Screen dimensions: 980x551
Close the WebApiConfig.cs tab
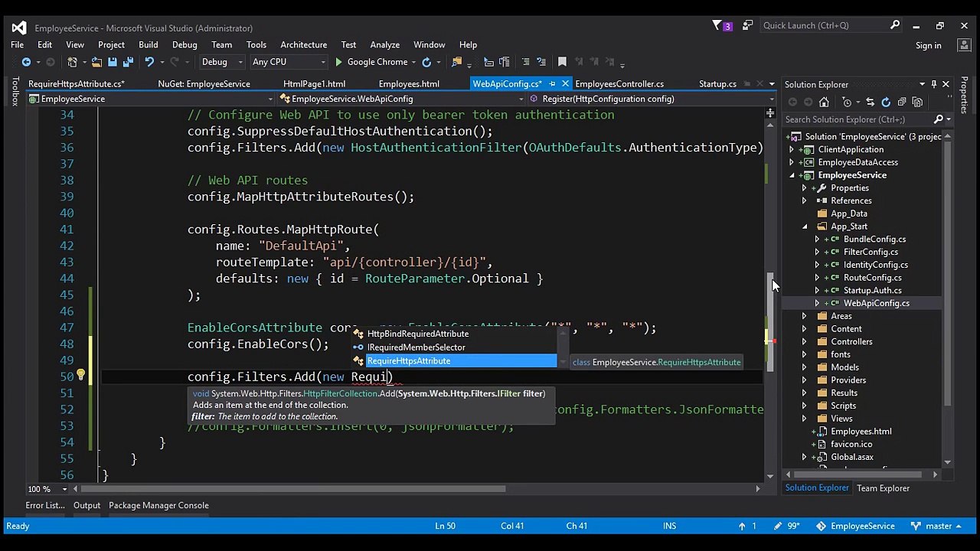tap(565, 83)
